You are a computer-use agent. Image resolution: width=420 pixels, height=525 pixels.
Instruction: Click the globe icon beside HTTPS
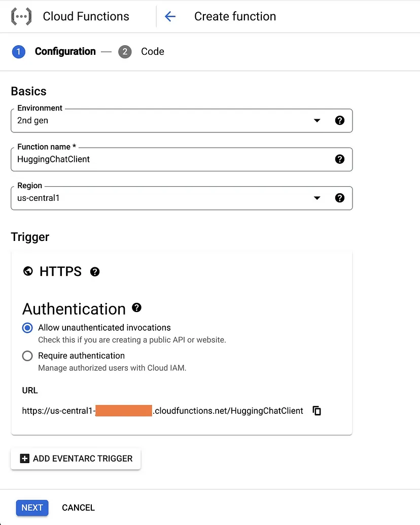coord(28,271)
